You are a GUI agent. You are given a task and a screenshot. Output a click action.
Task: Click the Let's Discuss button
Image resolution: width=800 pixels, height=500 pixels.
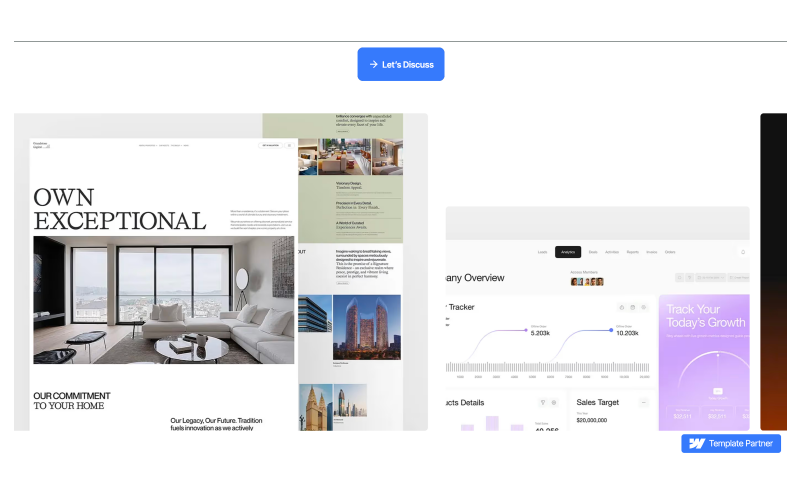pos(401,64)
